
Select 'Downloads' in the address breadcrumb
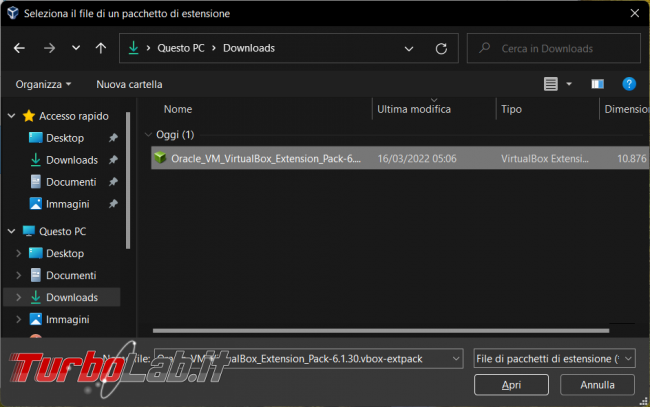(x=249, y=48)
